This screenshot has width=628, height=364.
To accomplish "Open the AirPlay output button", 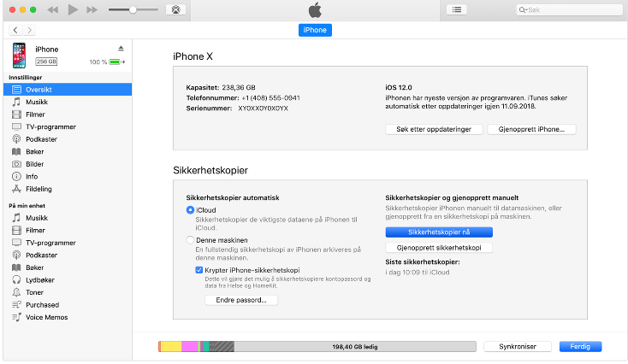I will point(176,9).
